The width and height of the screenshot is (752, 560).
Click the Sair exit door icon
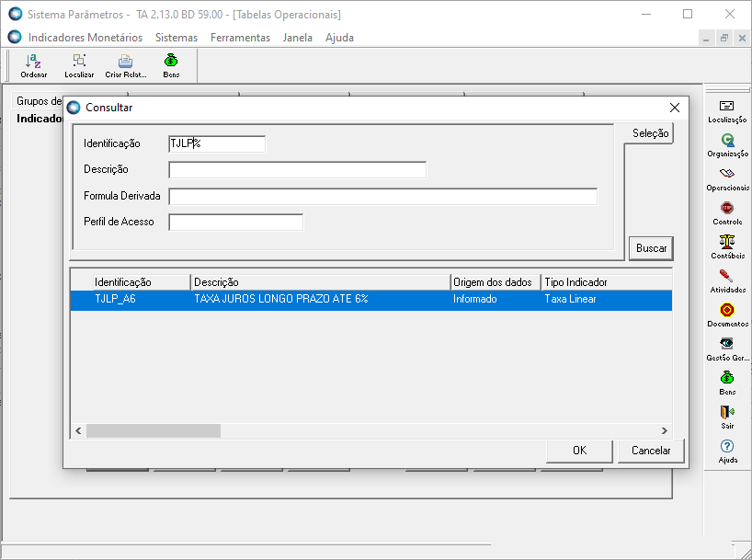pos(727,418)
